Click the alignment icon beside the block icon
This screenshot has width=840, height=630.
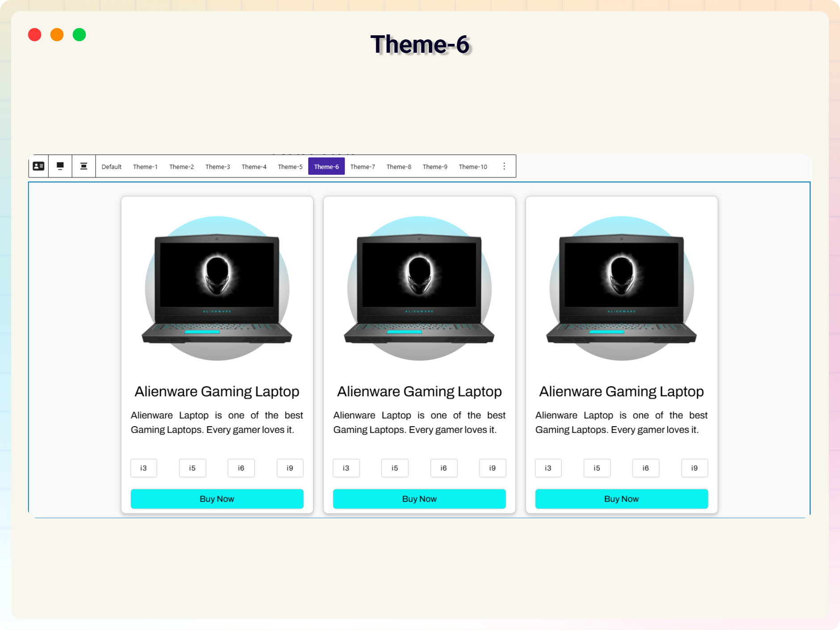pyautogui.click(x=60, y=166)
